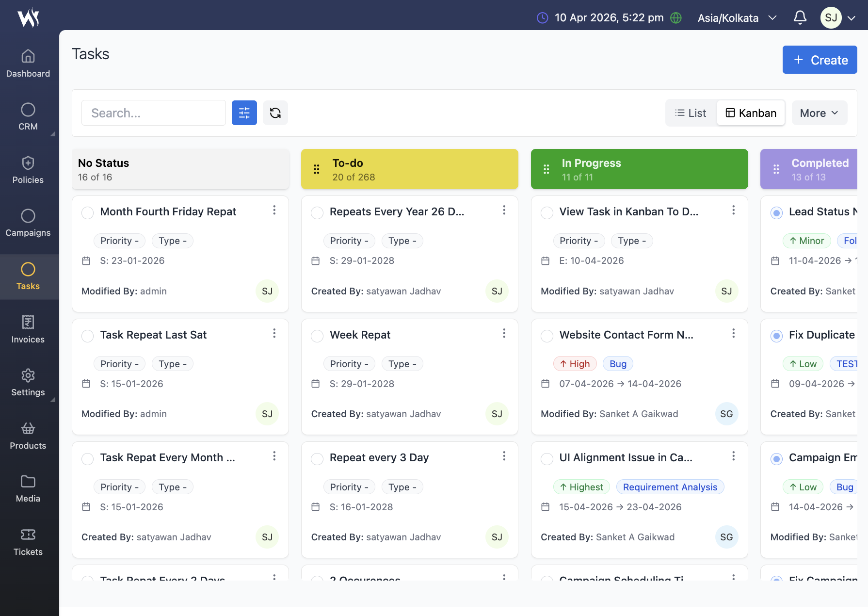Viewport: 868px width, 616px height.
Task: Go to Products in the sidebar
Action: [28, 436]
